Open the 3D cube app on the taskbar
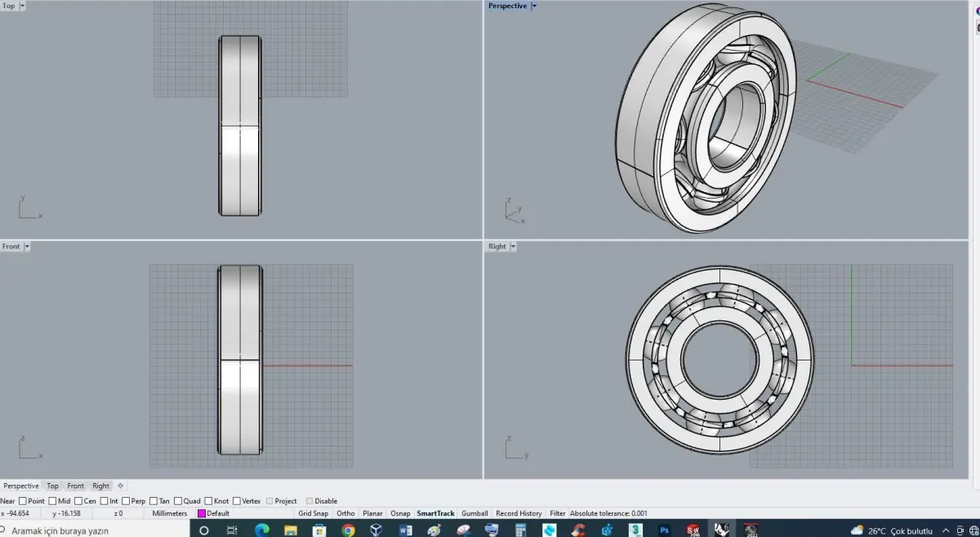The height and width of the screenshot is (537, 980). (x=376, y=530)
